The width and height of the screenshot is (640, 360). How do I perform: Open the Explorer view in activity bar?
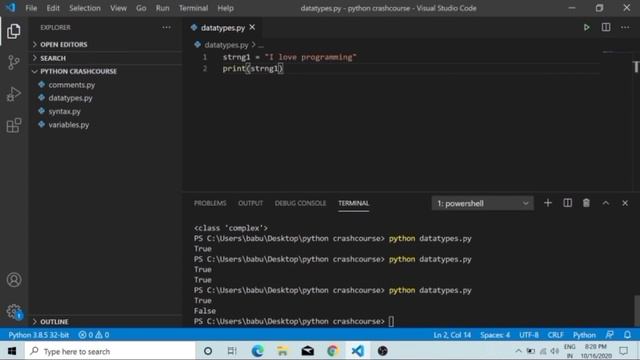13,31
